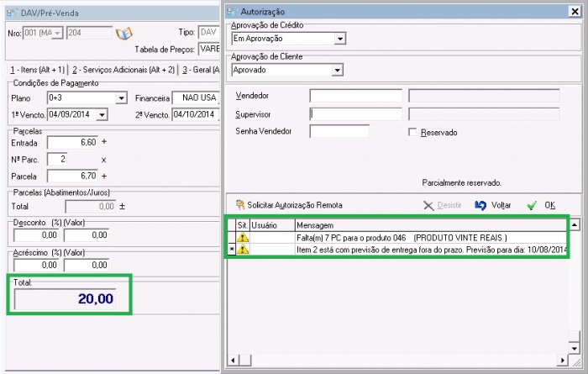Click the remote authorization keys icon
The height and width of the screenshot is (374, 588).
point(239,205)
